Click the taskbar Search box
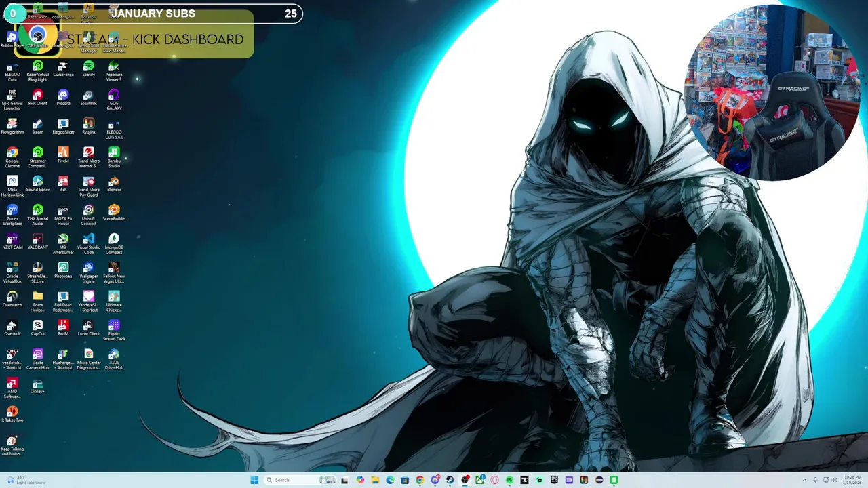 click(x=300, y=480)
